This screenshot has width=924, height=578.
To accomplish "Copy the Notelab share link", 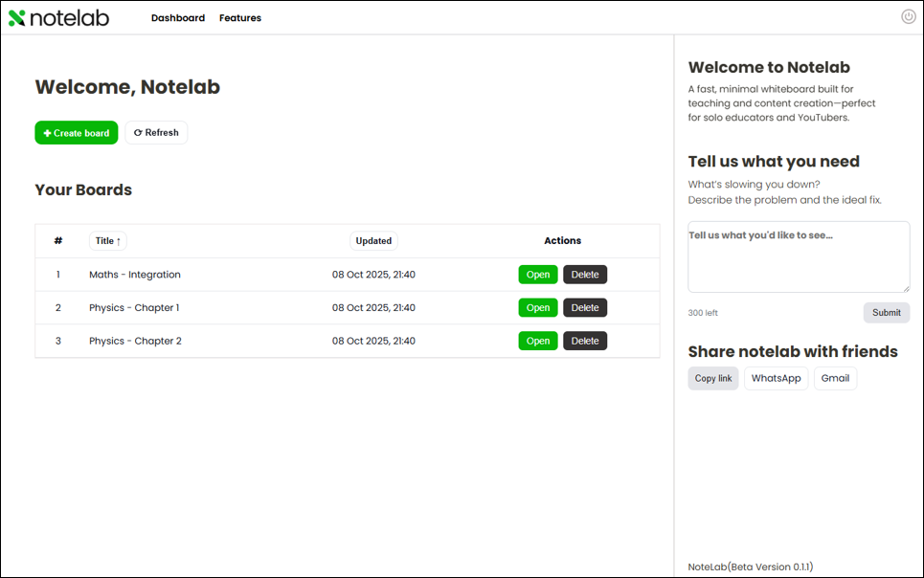I will click(713, 378).
